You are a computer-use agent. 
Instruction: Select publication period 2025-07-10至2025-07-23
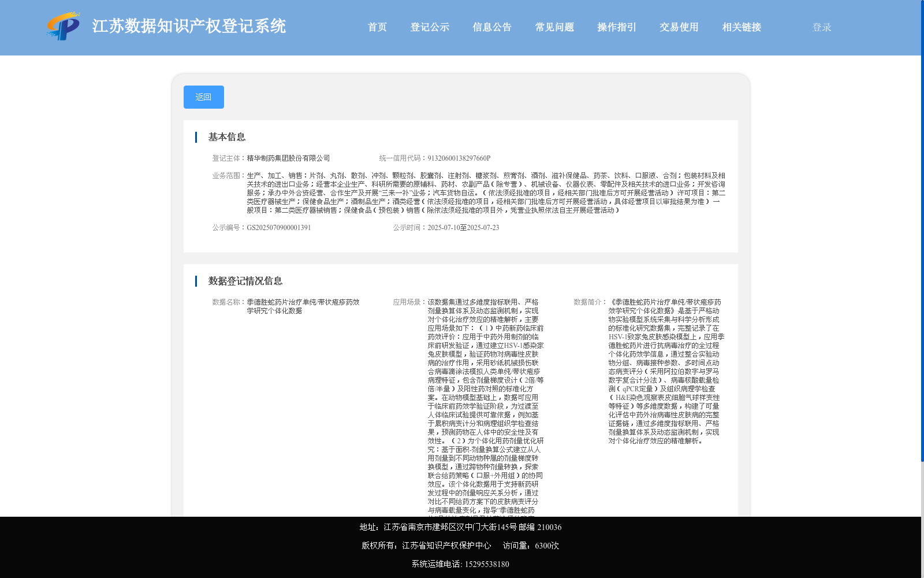tap(463, 228)
